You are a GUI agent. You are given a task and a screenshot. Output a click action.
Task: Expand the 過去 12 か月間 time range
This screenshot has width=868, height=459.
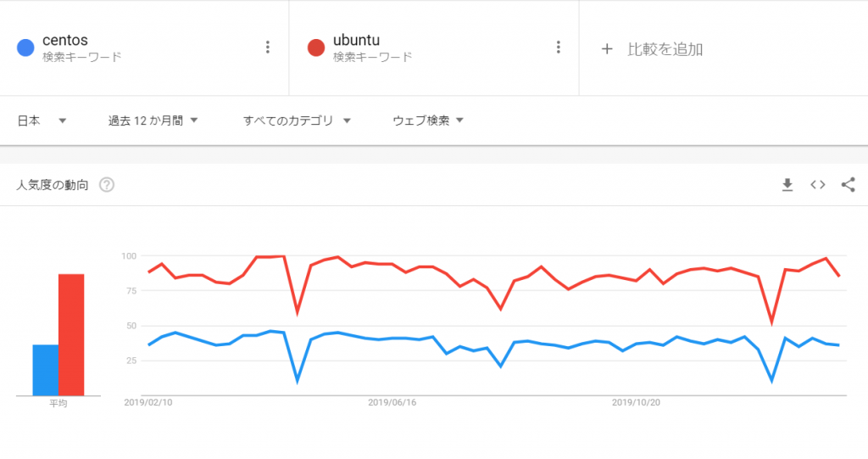click(x=153, y=120)
